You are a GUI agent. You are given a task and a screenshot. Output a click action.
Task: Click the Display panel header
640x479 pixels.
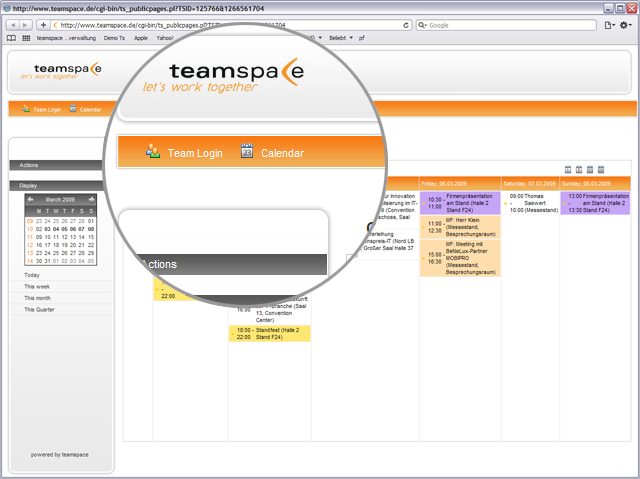[x=56, y=185]
